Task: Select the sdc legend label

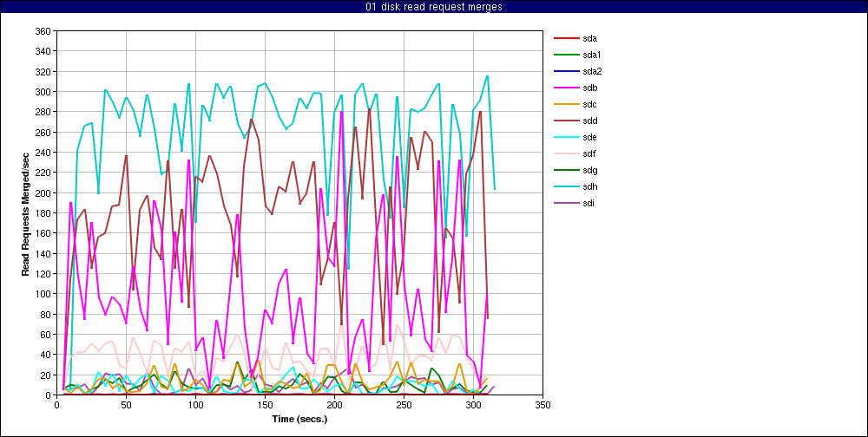Action: click(x=589, y=105)
